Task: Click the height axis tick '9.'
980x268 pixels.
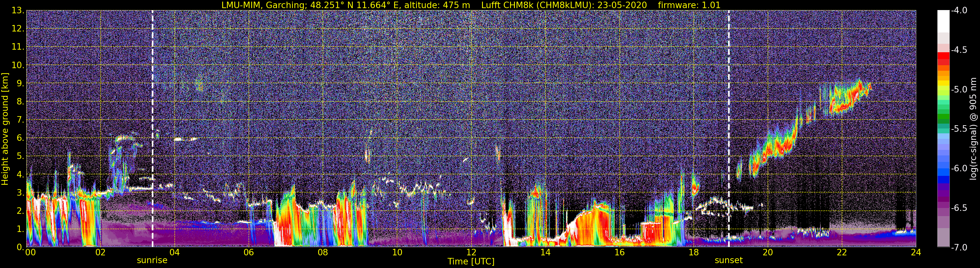Action: pos(20,83)
